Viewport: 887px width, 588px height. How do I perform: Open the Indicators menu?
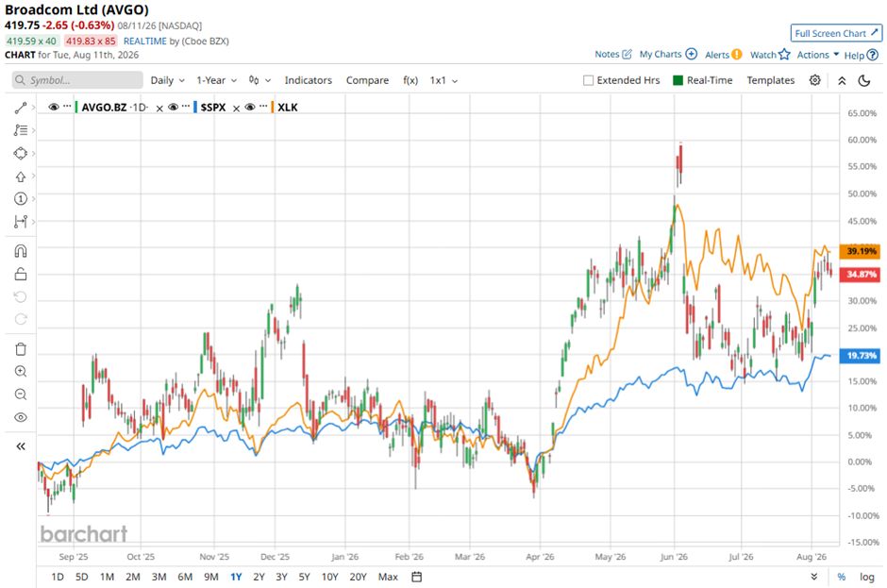pyautogui.click(x=309, y=80)
